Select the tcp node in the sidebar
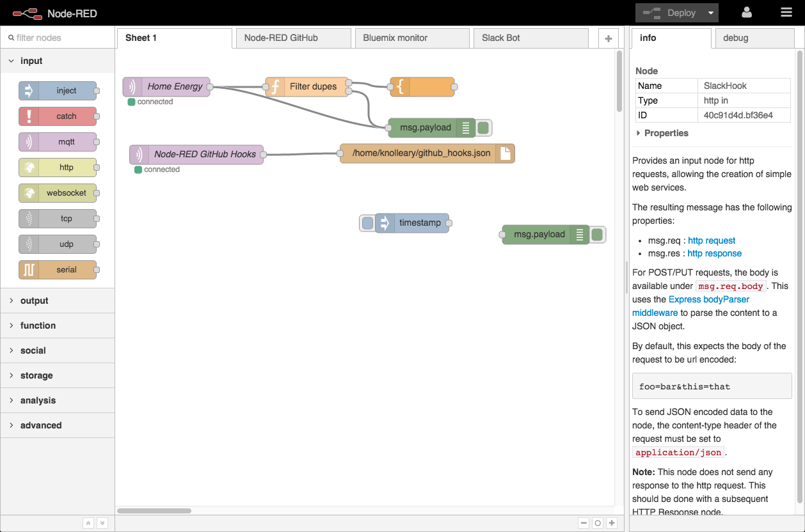The height and width of the screenshot is (532, 805). [x=58, y=219]
